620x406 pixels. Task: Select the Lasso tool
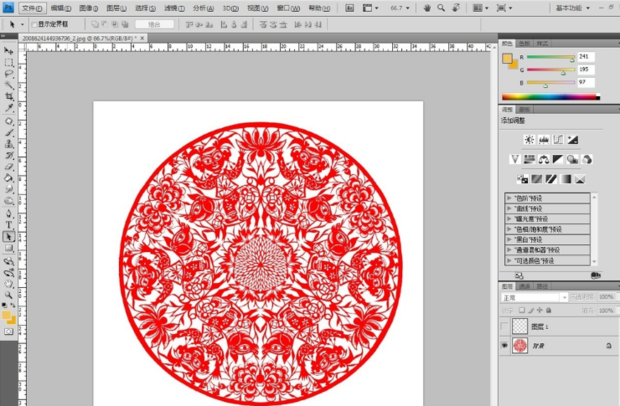(9, 73)
